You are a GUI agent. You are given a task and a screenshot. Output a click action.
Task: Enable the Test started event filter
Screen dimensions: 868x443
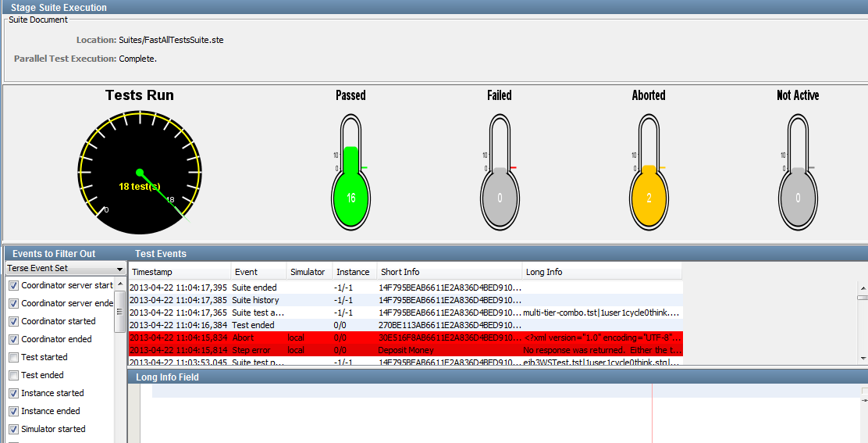tap(13, 358)
